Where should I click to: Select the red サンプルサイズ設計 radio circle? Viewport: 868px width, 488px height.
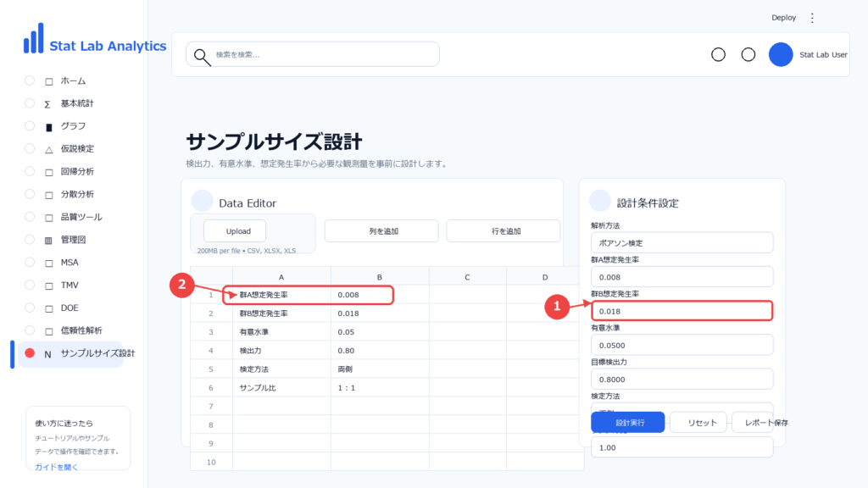[30, 352]
